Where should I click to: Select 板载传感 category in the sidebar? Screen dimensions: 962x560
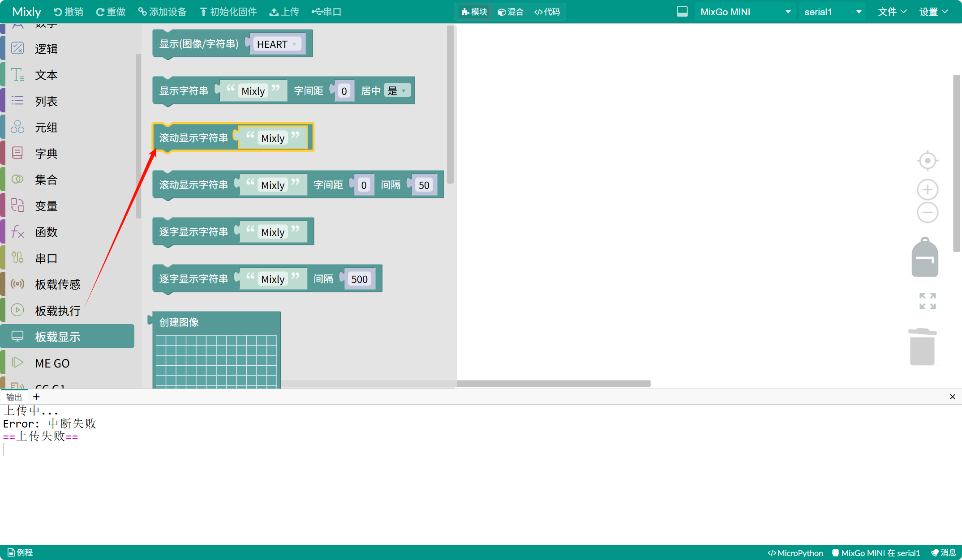click(57, 285)
